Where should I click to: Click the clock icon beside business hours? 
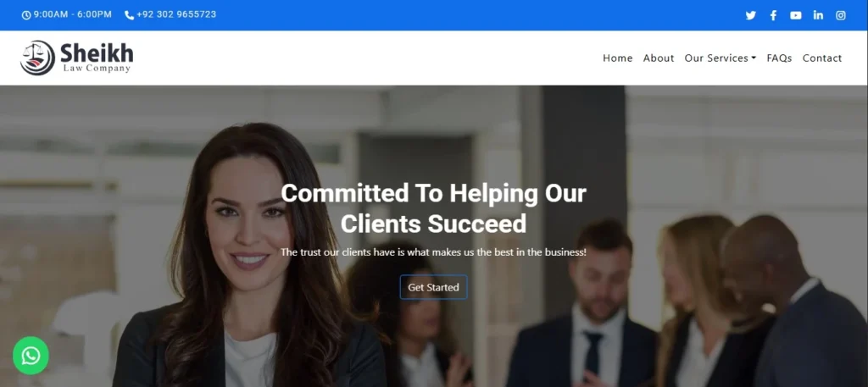click(x=26, y=15)
